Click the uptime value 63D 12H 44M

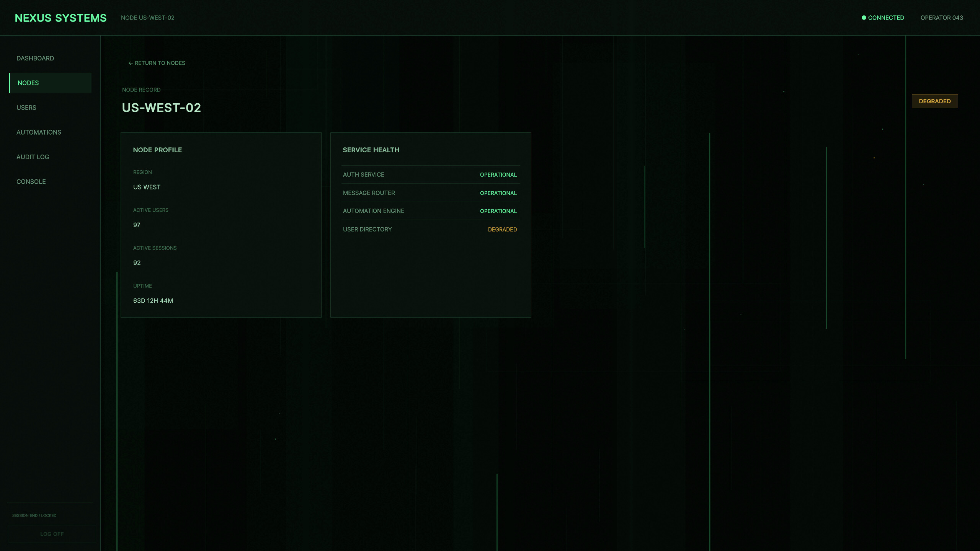click(153, 301)
